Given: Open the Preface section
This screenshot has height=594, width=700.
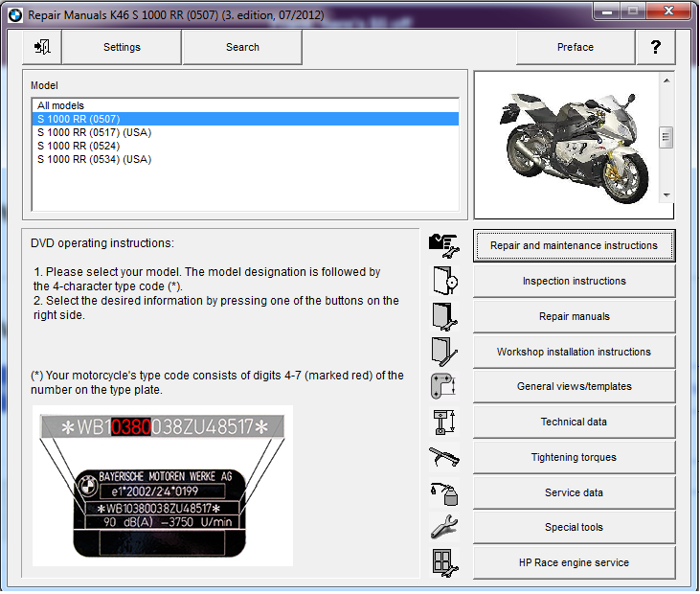Looking at the screenshot, I should coord(576,47).
